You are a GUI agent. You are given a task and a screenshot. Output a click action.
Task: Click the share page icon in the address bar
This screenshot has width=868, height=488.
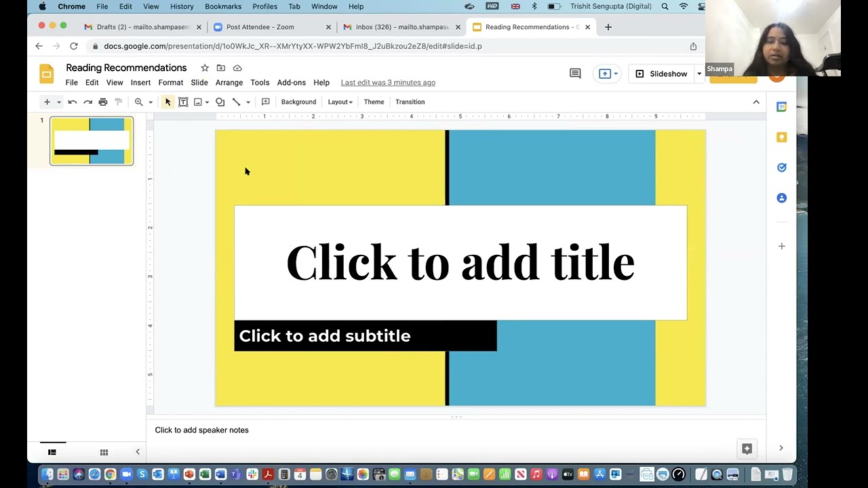[x=693, y=46]
